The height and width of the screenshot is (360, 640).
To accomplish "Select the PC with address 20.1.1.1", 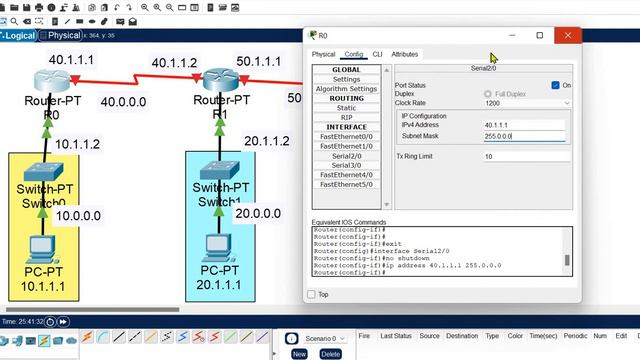I will pyautogui.click(x=218, y=248).
